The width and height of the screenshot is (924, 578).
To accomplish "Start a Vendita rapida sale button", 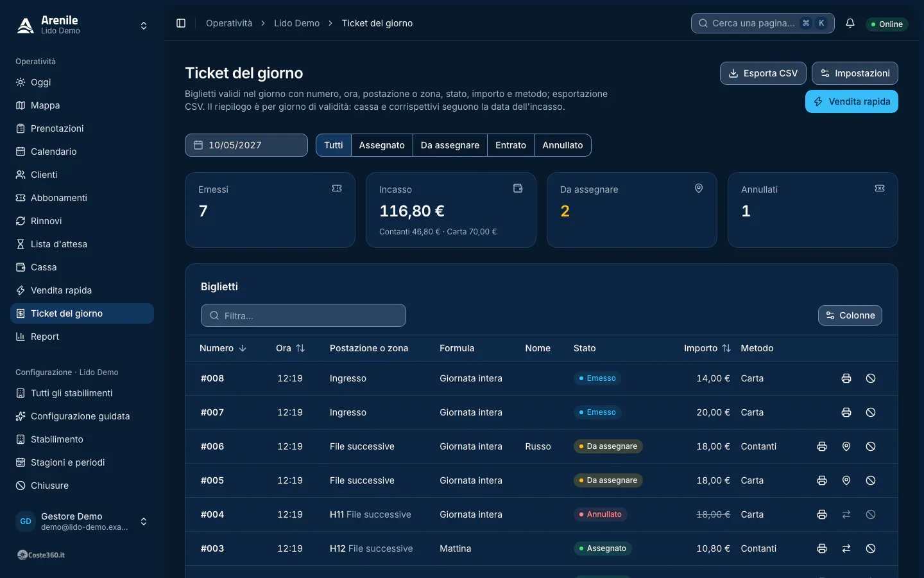I will (x=851, y=101).
